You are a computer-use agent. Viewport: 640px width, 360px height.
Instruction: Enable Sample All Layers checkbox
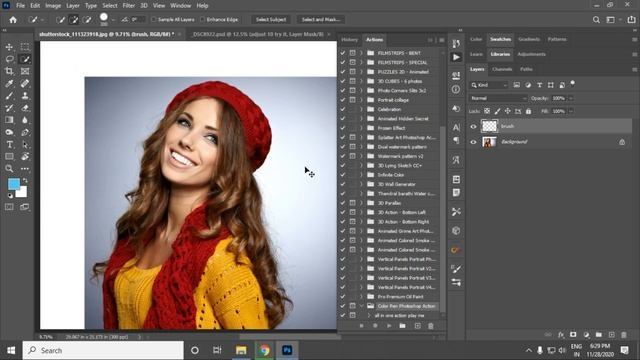[x=153, y=20]
